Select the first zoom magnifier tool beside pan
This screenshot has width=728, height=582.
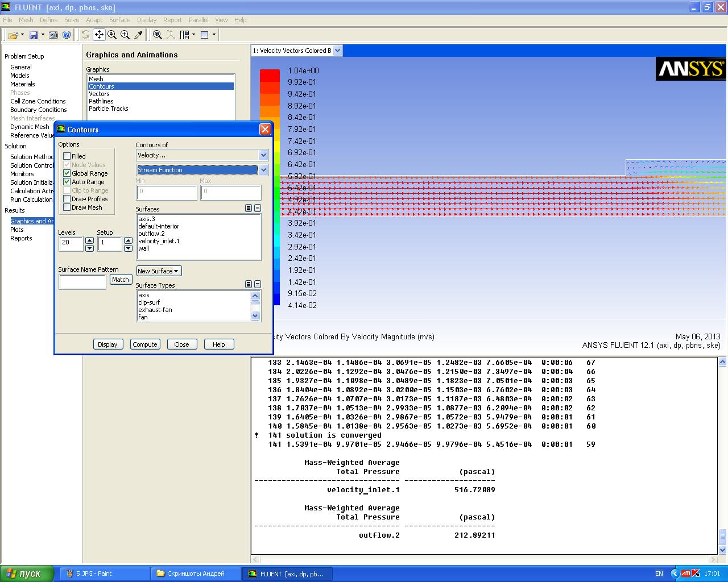(x=112, y=35)
